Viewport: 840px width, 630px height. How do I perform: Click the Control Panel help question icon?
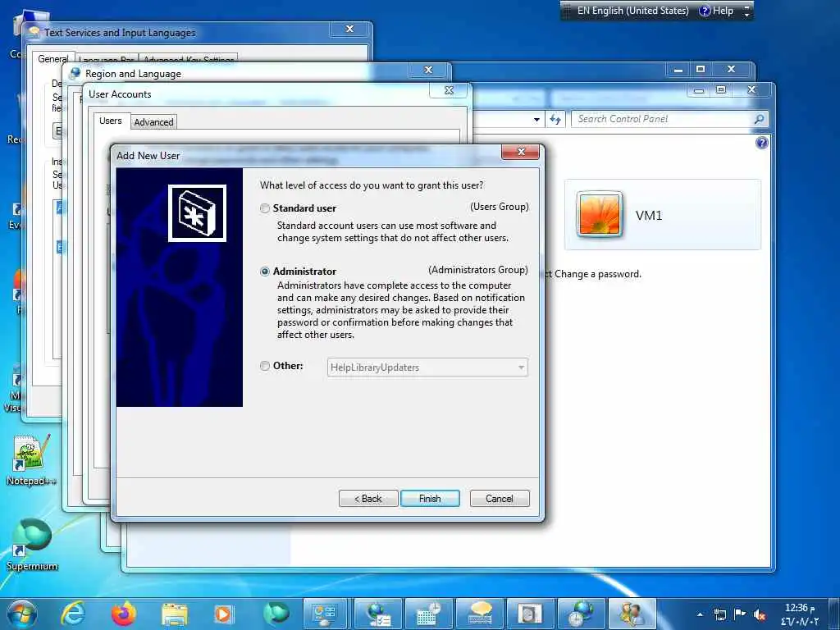761,143
